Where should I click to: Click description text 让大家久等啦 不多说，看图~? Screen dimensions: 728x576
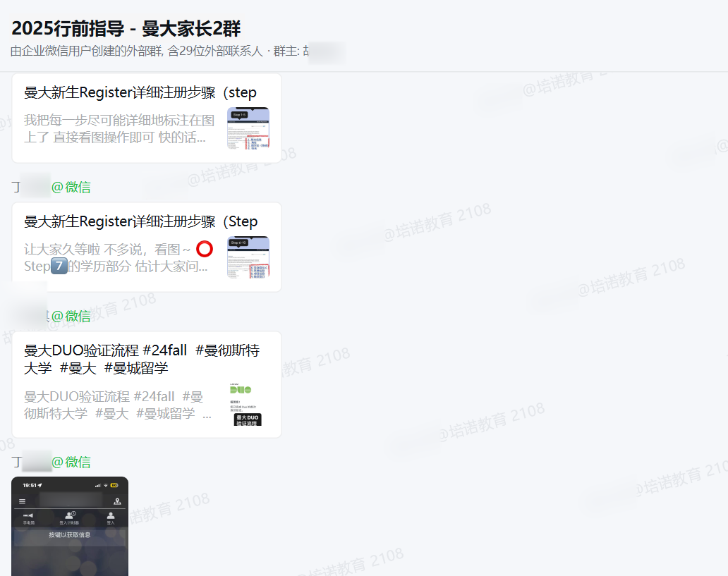pos(119,257)
